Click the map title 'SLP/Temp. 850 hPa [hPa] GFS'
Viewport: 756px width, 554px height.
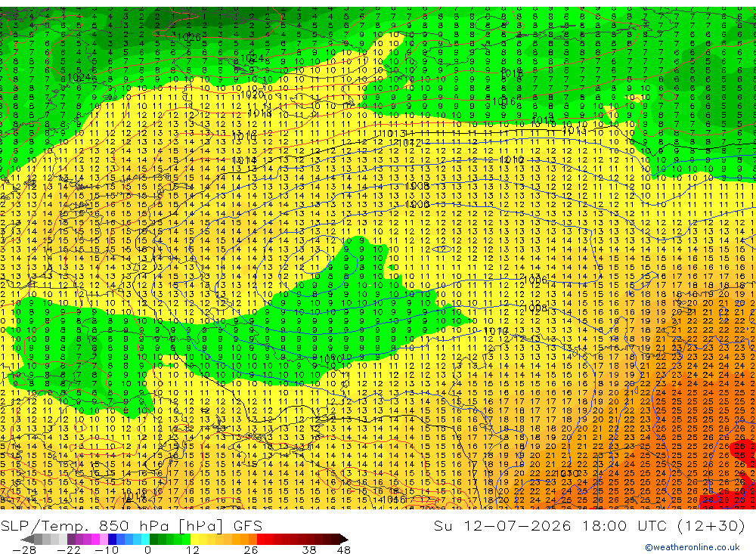pos(131,525)
